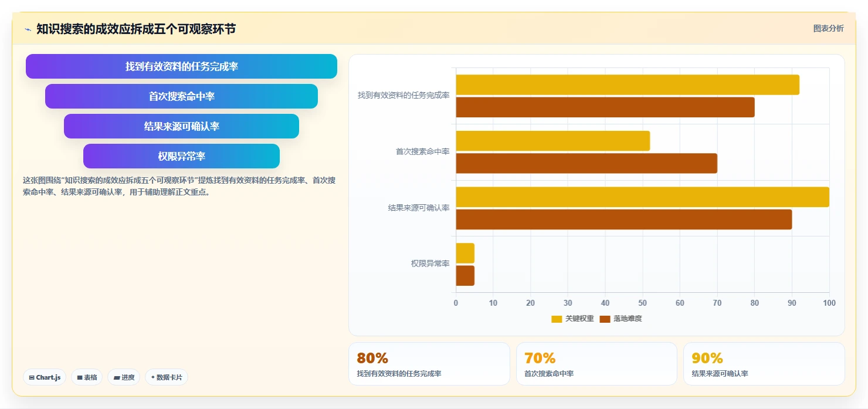The image size is (868, 409).
Task: Click the 表格 tag chip
Action: click(x=87, y=377)
